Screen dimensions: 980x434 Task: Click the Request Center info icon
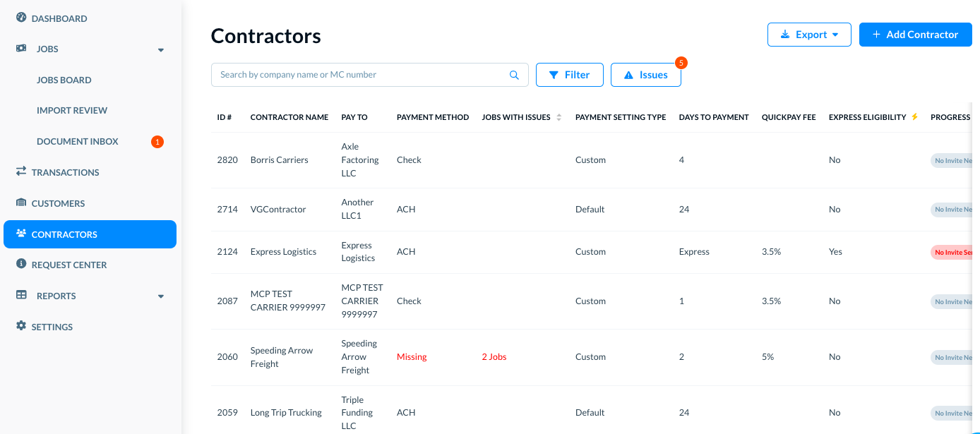click(x=21, y=264)
